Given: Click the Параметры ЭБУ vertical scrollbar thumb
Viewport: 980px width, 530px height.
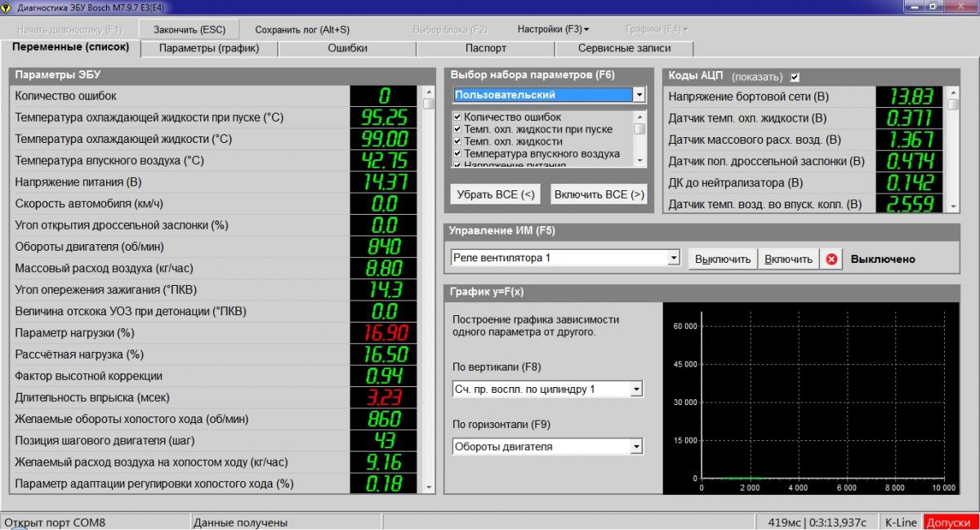Looking at the screenshot, I should (430, 104).
